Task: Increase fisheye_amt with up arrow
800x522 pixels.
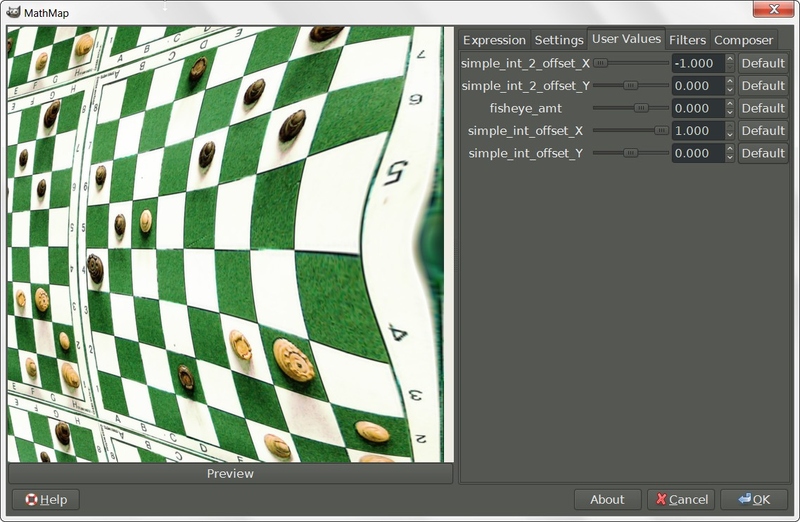Action: point(730,104)
